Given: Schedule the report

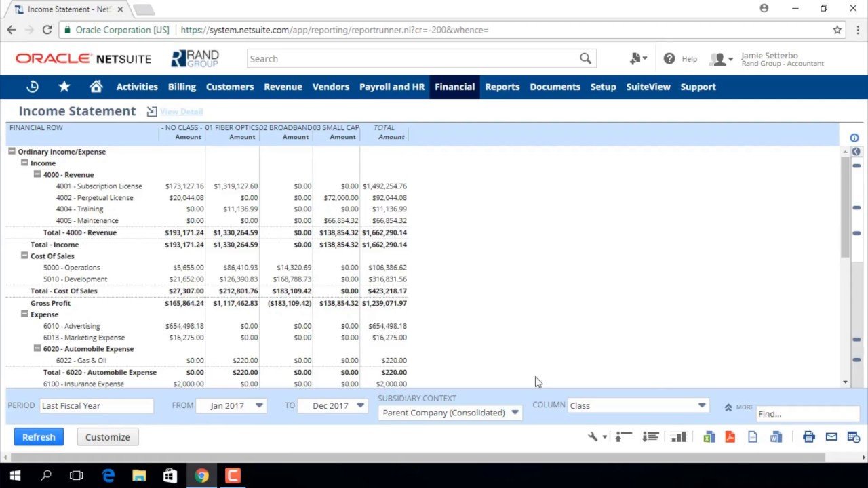Looking at the screenshot, I should (x=854, y=436).
